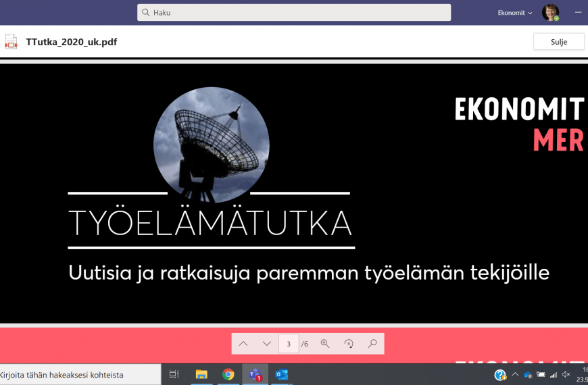Open Outlook from the taskbar
The width and height of the screenshot is (588, 385).
[282, 374]
